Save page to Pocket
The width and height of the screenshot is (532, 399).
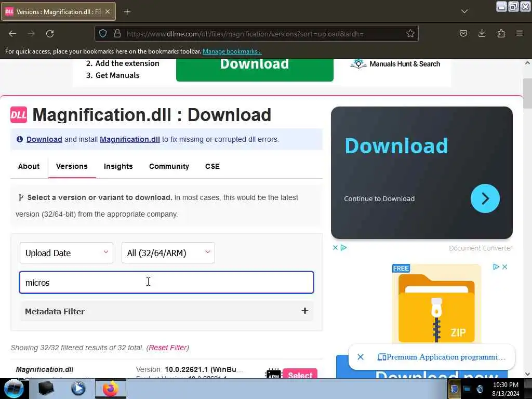pyautogui.click(x=463, y=33)
